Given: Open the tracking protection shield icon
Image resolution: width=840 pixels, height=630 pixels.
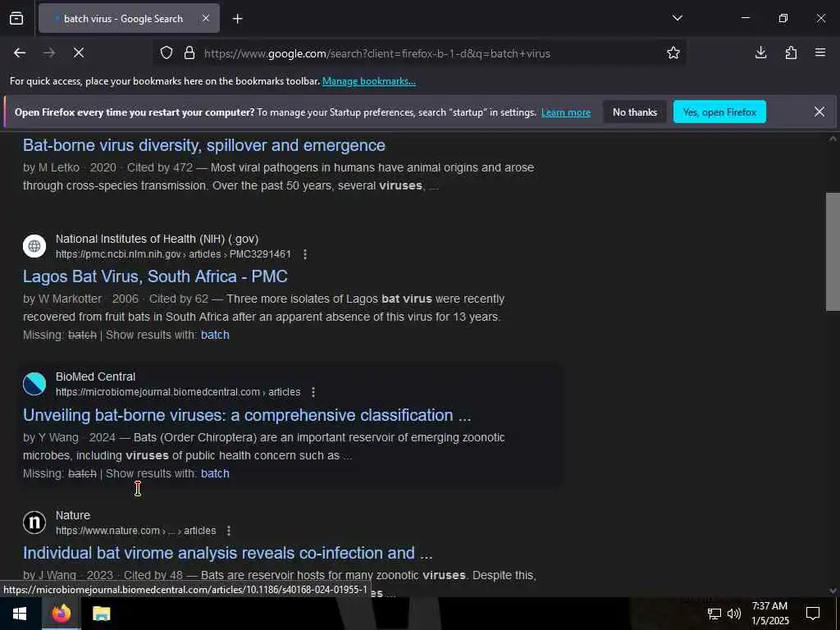Looking at the screenshot, I should click(x=167, y=53).
